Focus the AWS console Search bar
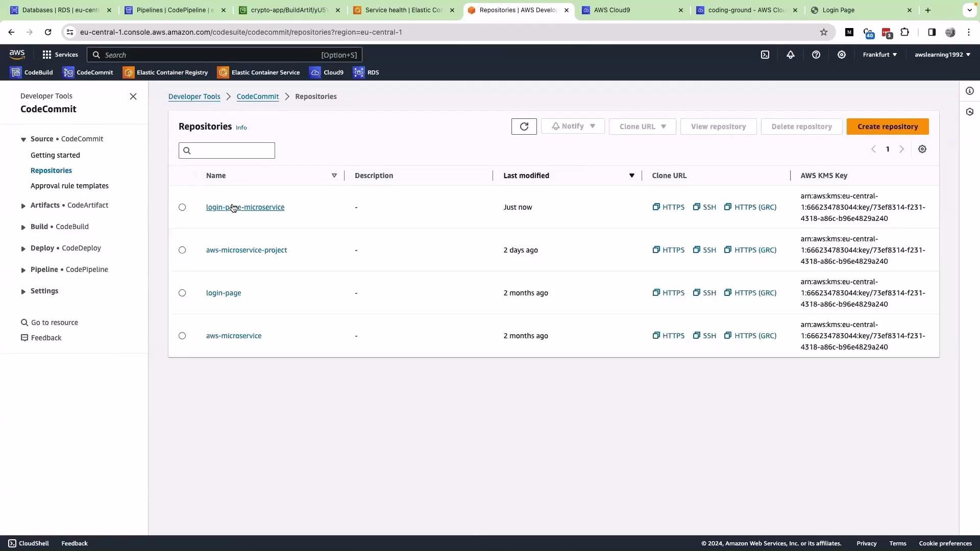Viewport: 980px width, 551px height. point(225,55)
